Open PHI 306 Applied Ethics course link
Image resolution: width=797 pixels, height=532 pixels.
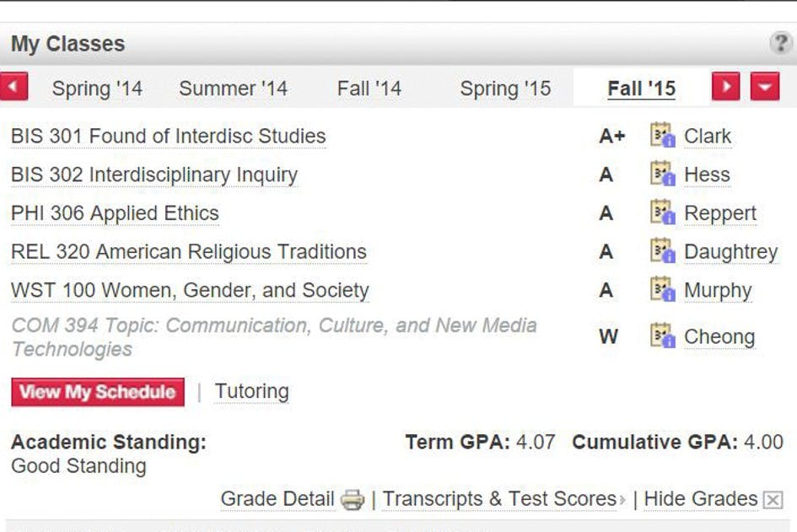pos(115,213)
